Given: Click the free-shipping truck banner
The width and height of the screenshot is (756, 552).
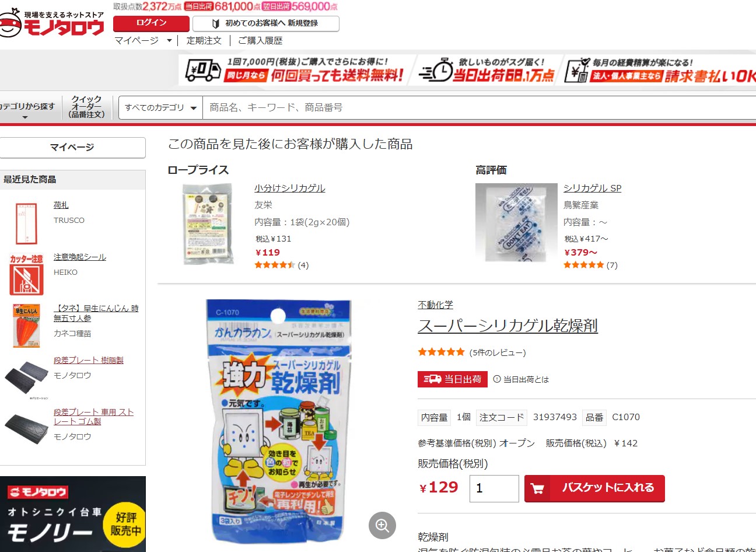Looking at the screenshot, I should pos(297,69).
